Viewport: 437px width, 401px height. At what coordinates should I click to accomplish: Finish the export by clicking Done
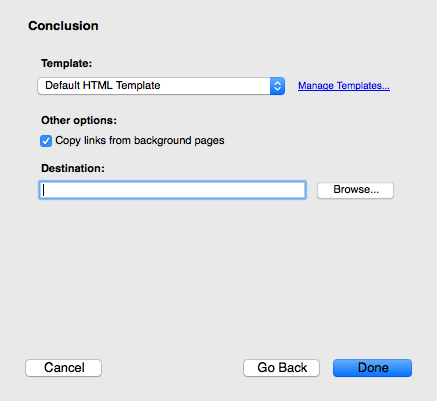(x=372, y=368)
